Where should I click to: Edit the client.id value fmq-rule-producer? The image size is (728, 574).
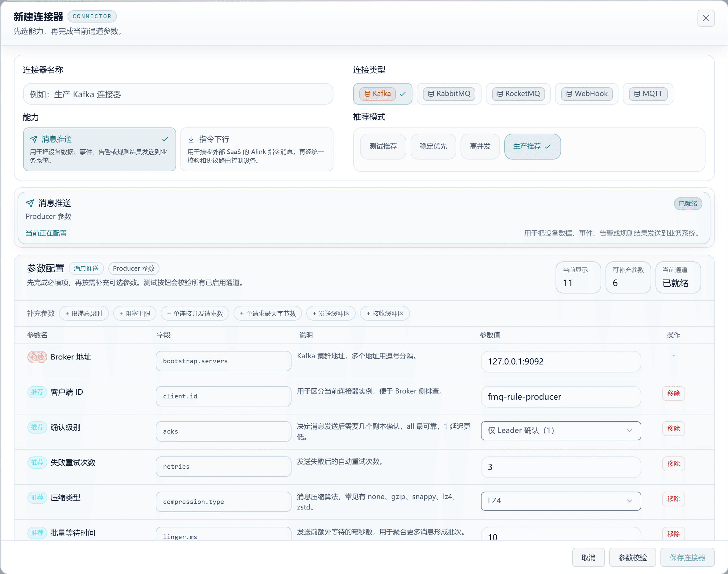pos(561,397)
